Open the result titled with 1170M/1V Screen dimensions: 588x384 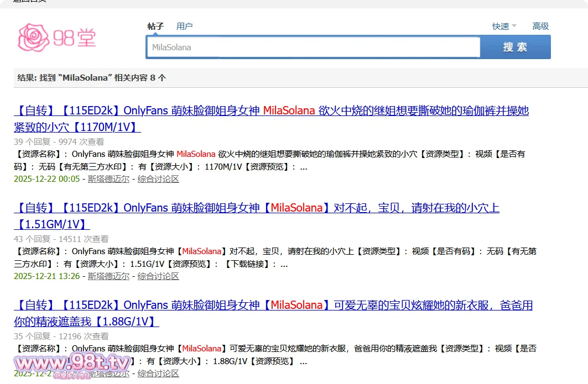(x=271, y=119)
